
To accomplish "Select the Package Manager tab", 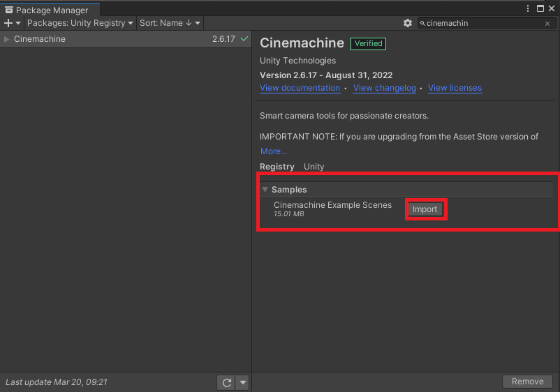I will tap(49, 10).
